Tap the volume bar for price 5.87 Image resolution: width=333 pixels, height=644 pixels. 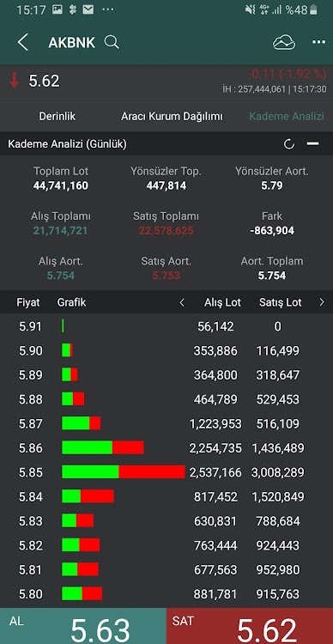[x=82, y=423]
